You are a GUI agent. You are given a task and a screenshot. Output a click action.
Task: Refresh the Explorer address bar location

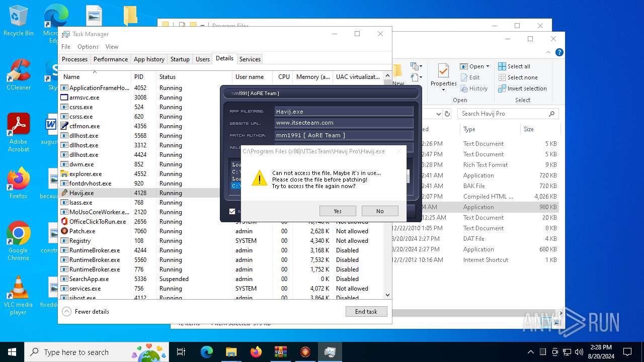pyautogui.click(x=446, y=114)
